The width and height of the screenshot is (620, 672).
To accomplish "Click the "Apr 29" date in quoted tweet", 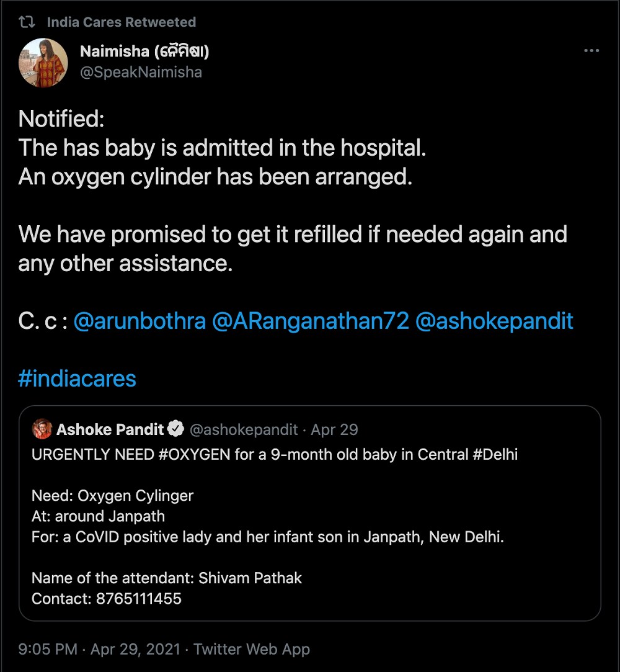I will 334,429.
